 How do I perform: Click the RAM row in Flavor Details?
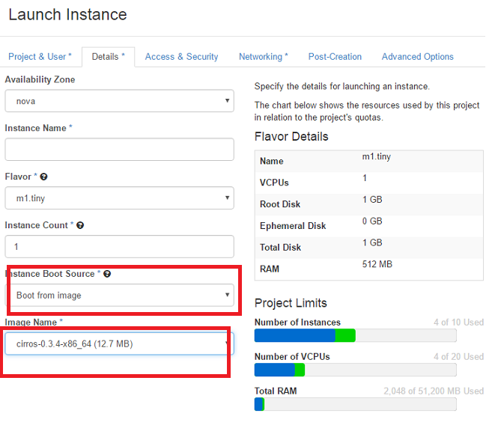click(369, 269)
